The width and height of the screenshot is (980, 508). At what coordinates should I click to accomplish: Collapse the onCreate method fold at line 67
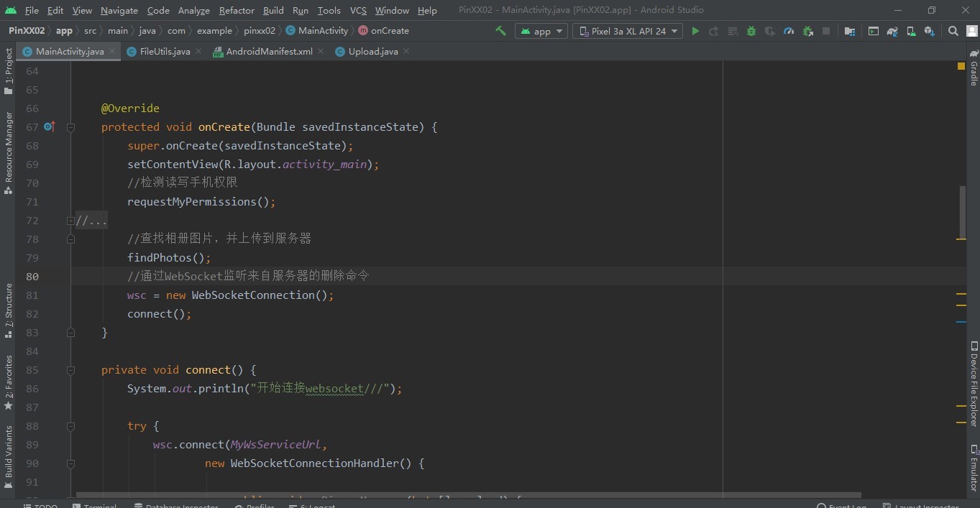70,127
